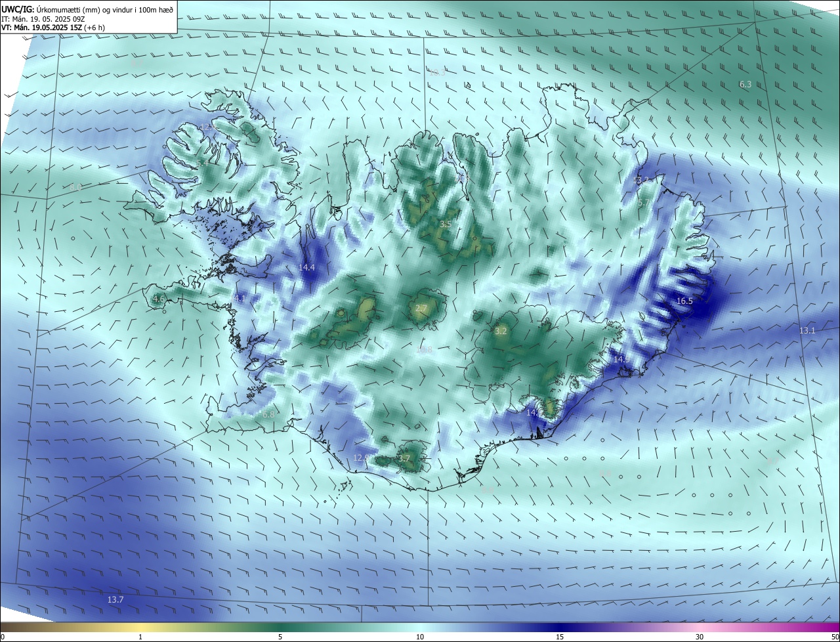Click the 5.4 value in the Westfjords

tap(202, 162)
